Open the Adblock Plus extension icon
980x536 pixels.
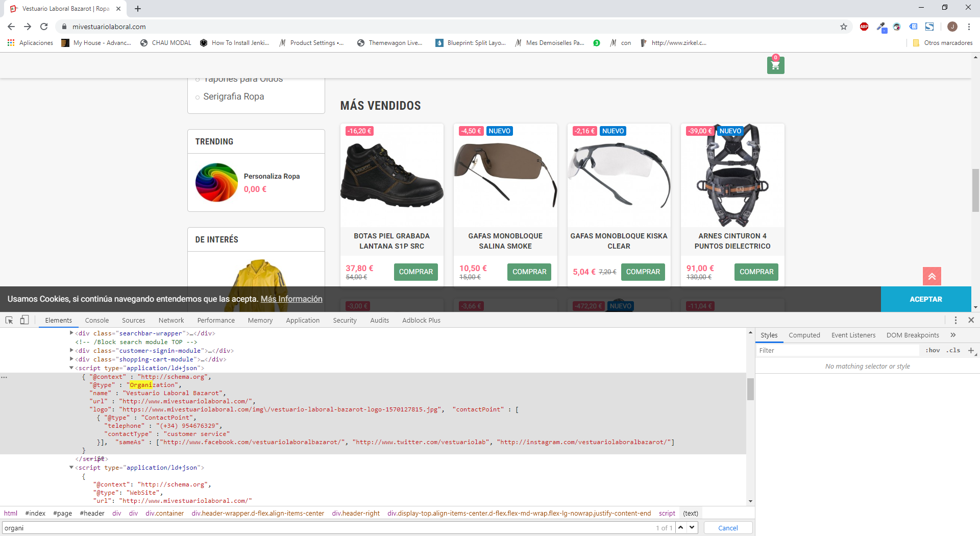coord(864,27)
